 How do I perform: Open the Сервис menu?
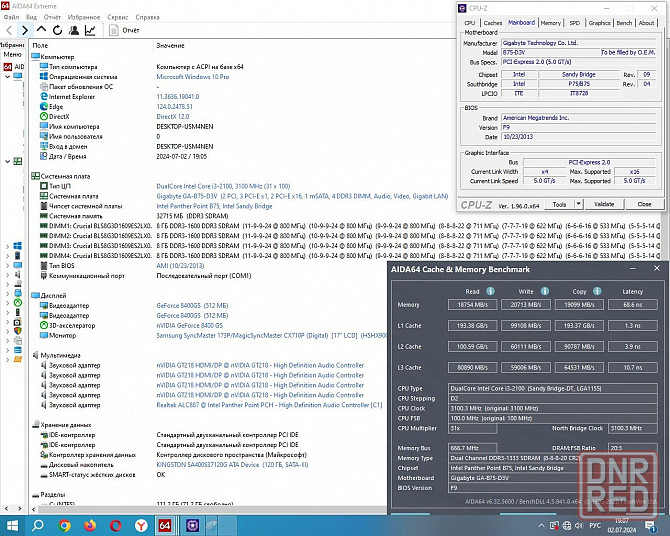click(117, 17)
